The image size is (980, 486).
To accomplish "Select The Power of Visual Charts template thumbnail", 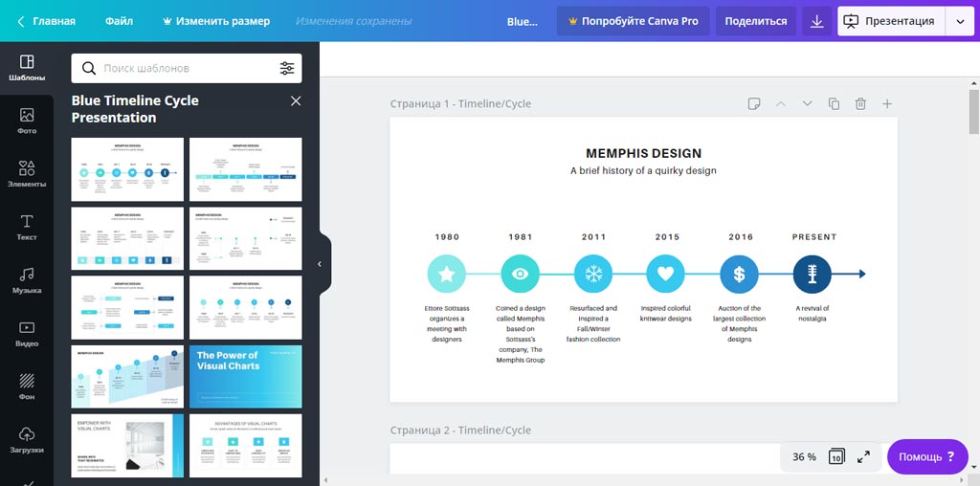I will click(246, 376).
